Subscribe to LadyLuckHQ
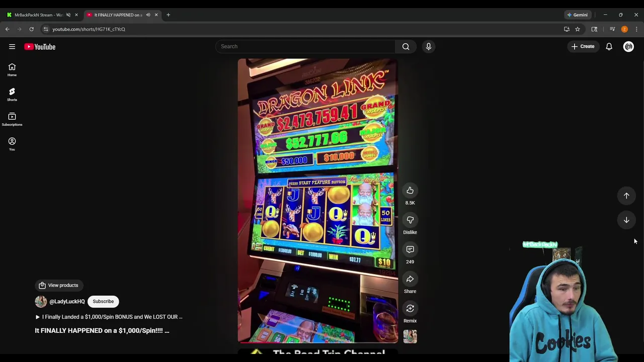Screen dimensions: 644x362 point(103,302)
